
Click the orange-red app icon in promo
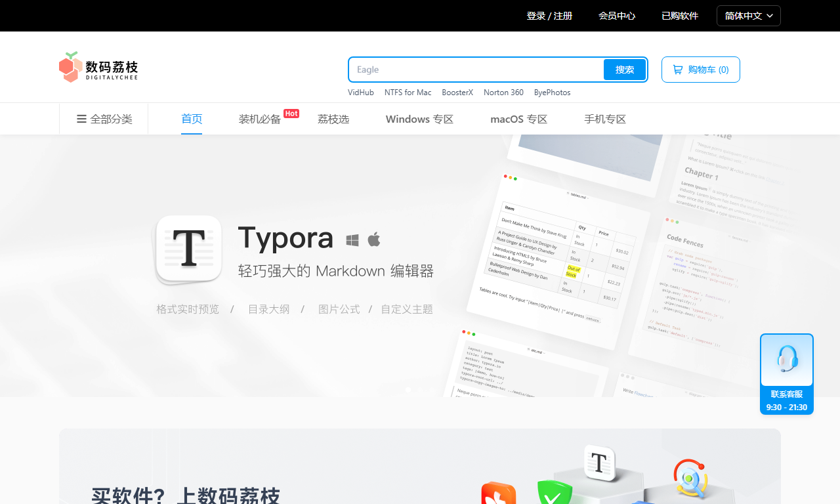tap(499, 493)
